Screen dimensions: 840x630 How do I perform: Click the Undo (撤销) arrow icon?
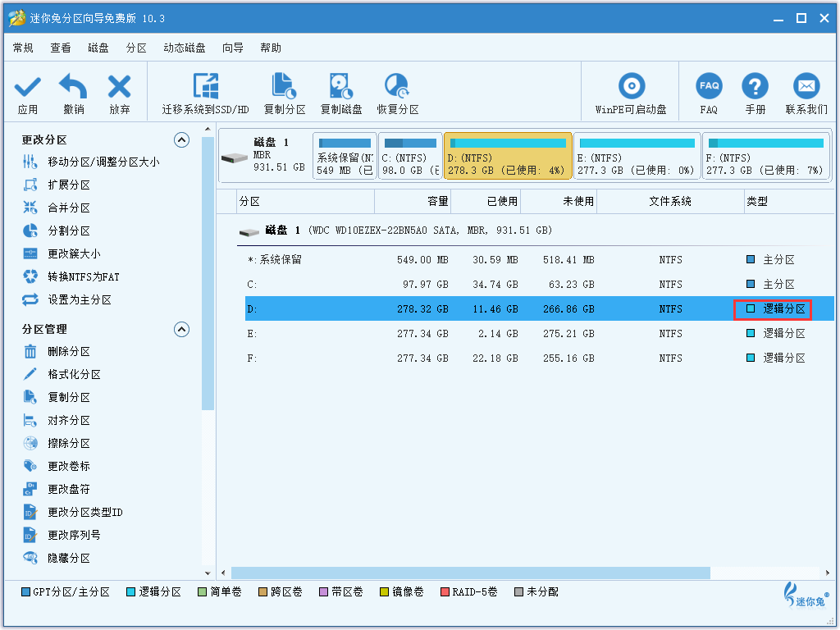coord(73,85)
